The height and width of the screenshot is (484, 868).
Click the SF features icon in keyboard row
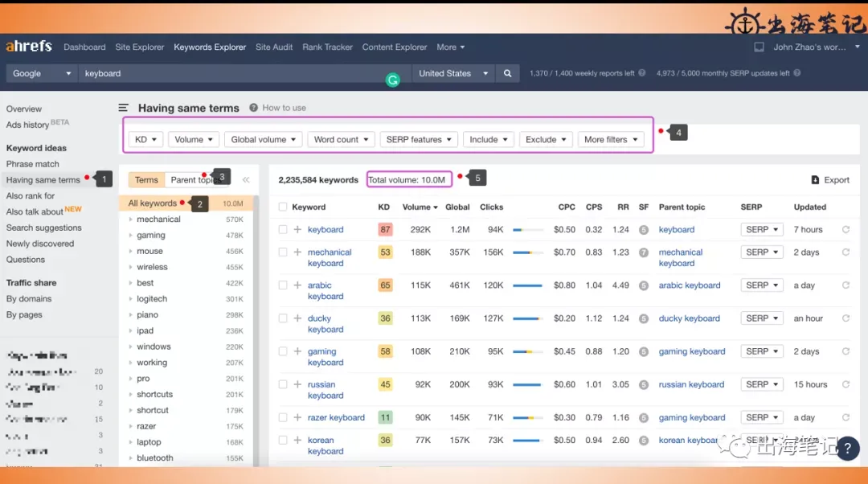coord(643,230)
